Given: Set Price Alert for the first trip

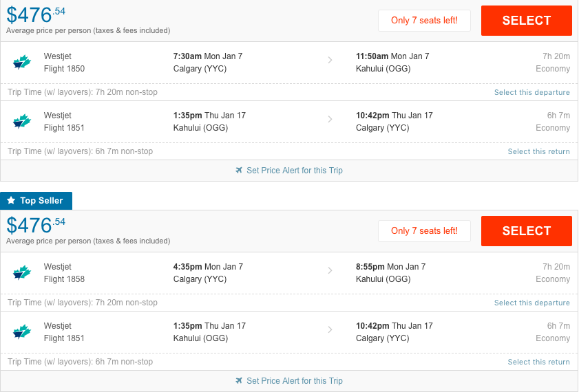Looking at the screenshot, I should [x=294, y=171].
